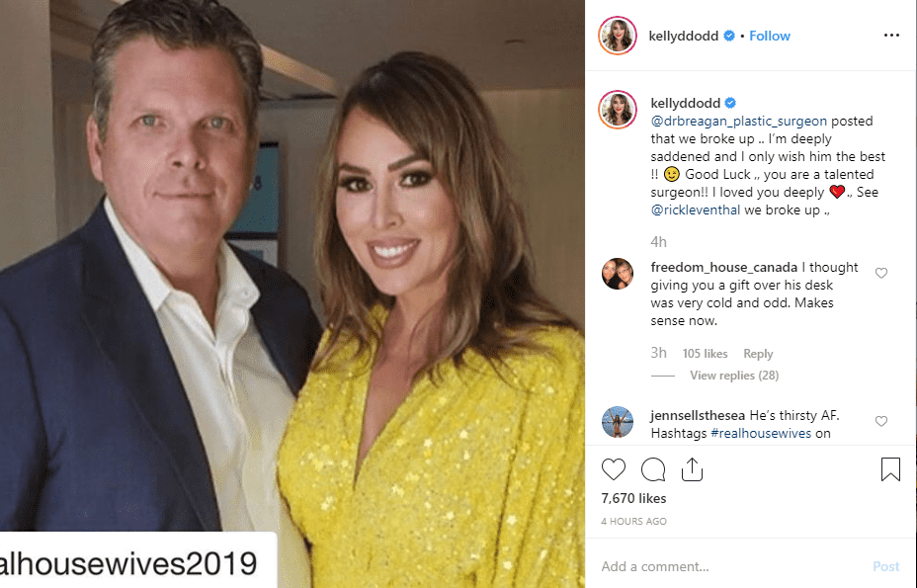Open @drbreagan_plastic_surgeon mention link

coord(738,122)
